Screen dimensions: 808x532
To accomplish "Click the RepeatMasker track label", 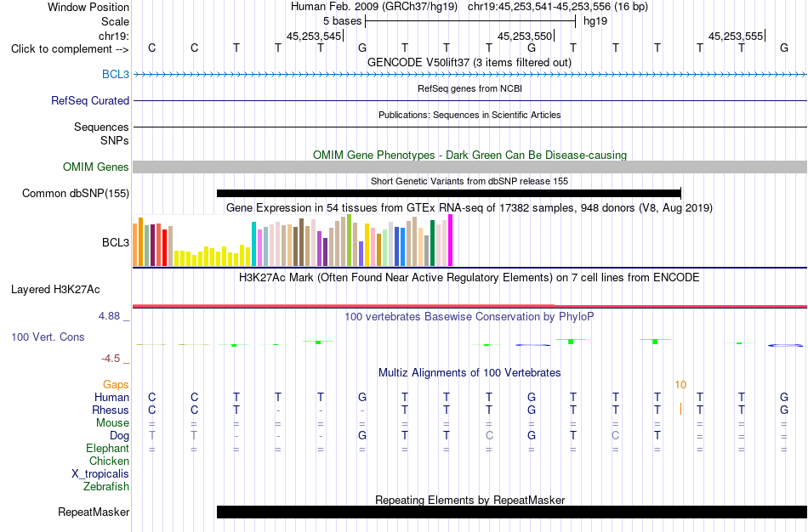I will click(x=94, y=512).
